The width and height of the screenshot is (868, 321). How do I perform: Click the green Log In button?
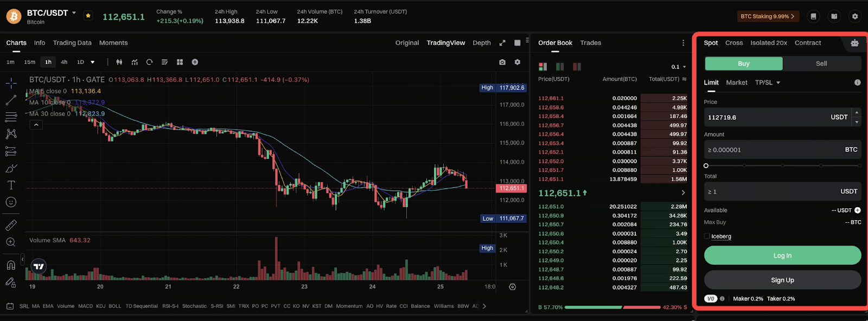point(783,255)
